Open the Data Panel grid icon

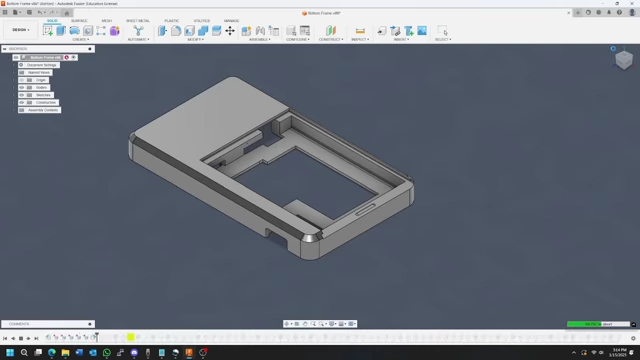pos(5,13)
